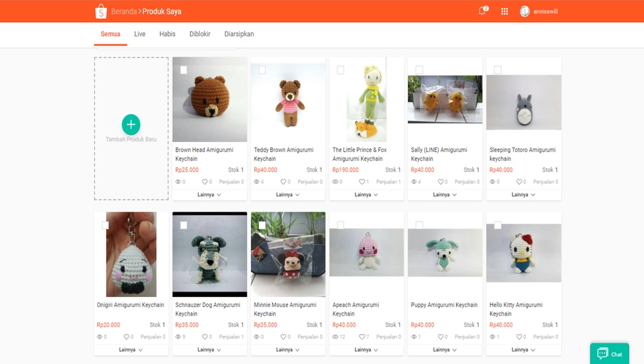This screenshot has width=644, height=364.
Task: Click the heart icon on Sally (LINE) keychain
Action: (x=440, y=182)
